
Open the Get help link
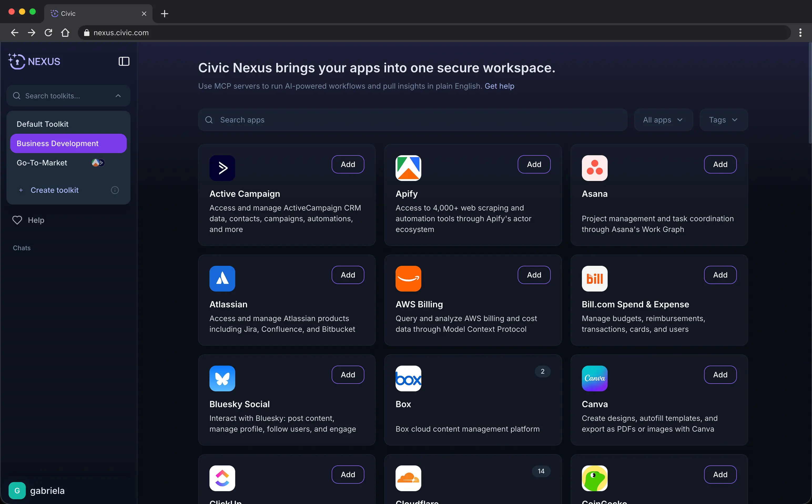(x=499, y=86)
